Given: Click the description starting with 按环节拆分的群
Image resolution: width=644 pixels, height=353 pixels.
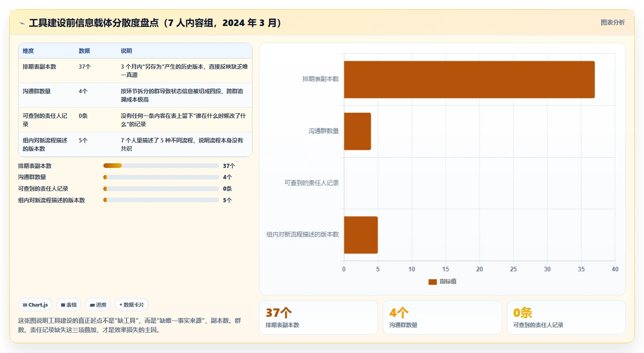Looking at the screenshot, I should pyautogui.click(x=182, y=95).
